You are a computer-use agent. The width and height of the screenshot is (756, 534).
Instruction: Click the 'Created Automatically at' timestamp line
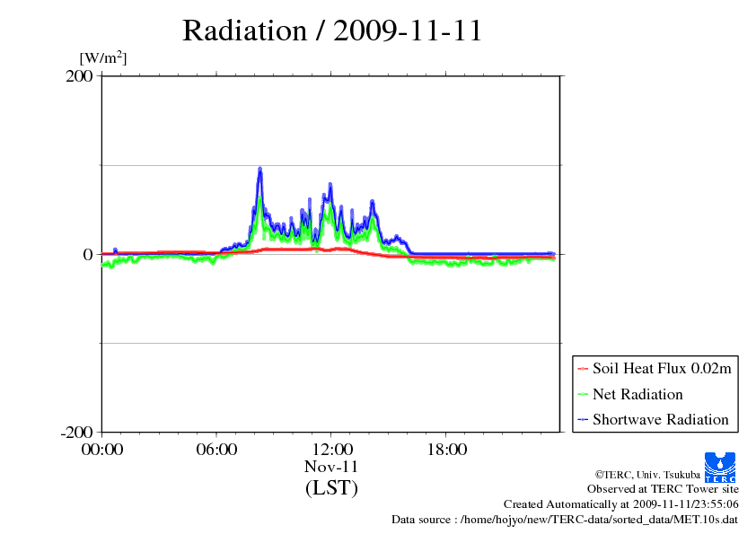click(x=621, y=504)
